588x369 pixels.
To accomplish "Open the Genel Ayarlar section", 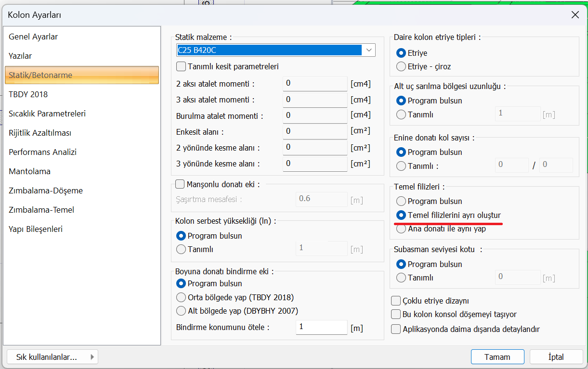I will tap(33, 37).
